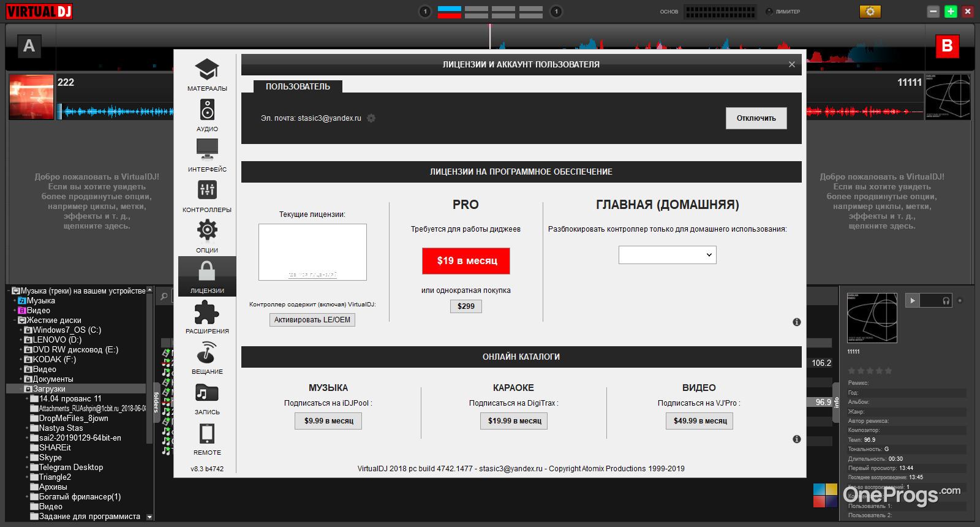
Task: Subscribe to VJ'Pro for $49.99 в месяц
Action: point(699,421)
